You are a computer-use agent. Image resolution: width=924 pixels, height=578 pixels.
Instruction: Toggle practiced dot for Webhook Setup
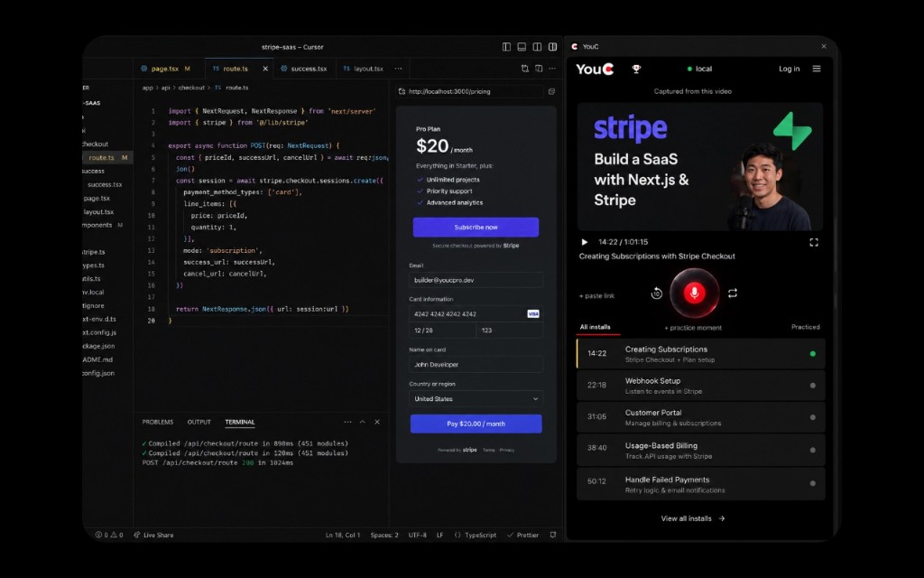pyautogui.click(x=813, y=386)
